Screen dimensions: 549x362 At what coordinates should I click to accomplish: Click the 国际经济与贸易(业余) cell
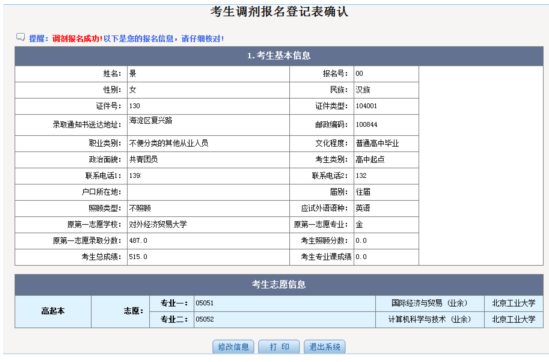(430, 303)
